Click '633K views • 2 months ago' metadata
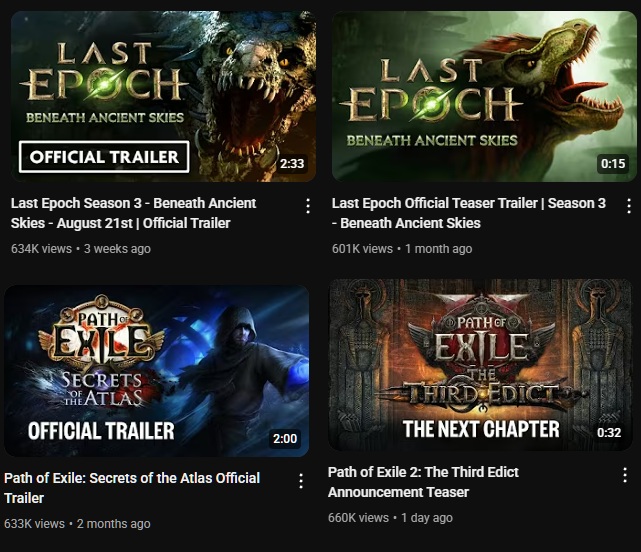This screenshot has height=552, width=641. [x=77, y=523]
